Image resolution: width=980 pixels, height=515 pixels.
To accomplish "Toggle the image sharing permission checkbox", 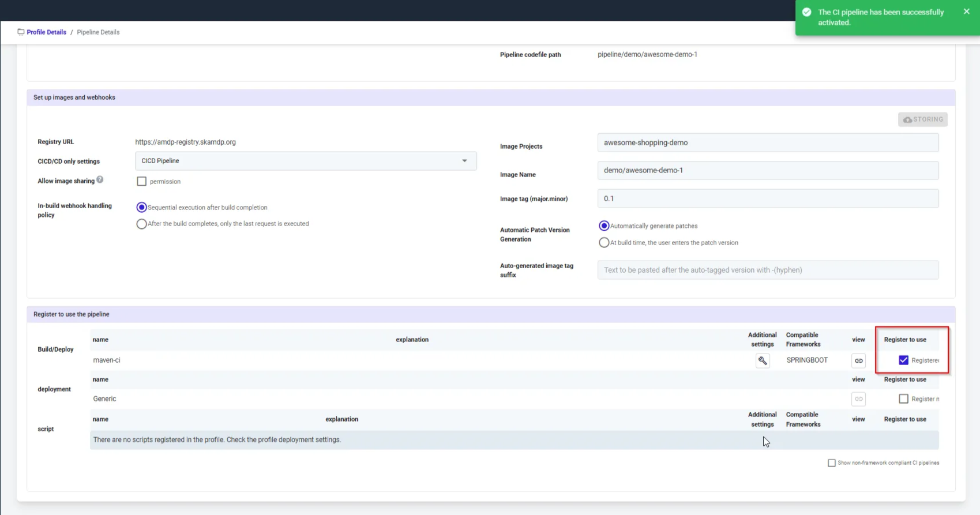I will 141,181.
